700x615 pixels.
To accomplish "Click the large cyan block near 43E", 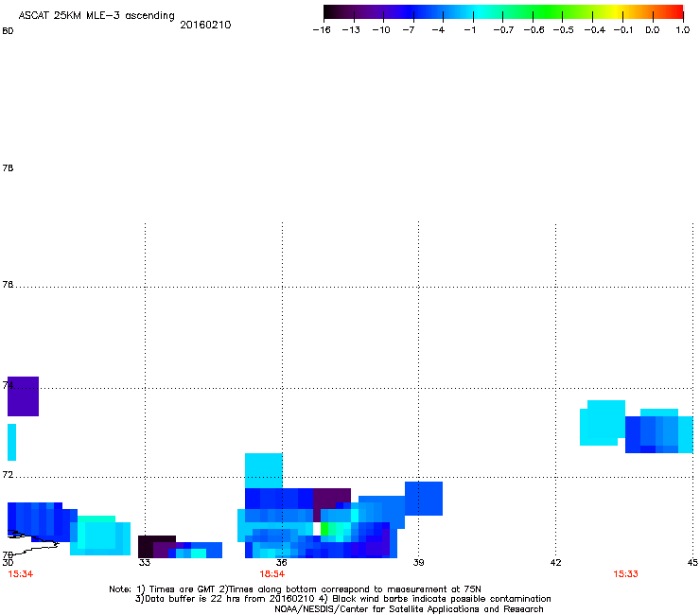I will point(603,423).
